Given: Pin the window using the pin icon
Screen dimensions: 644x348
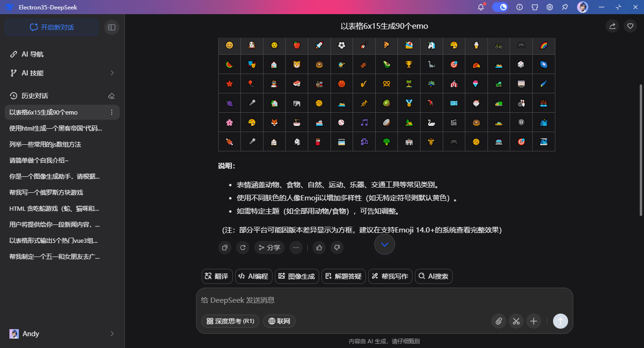Looking at the screenshot, I should click(x=564, y=7).
